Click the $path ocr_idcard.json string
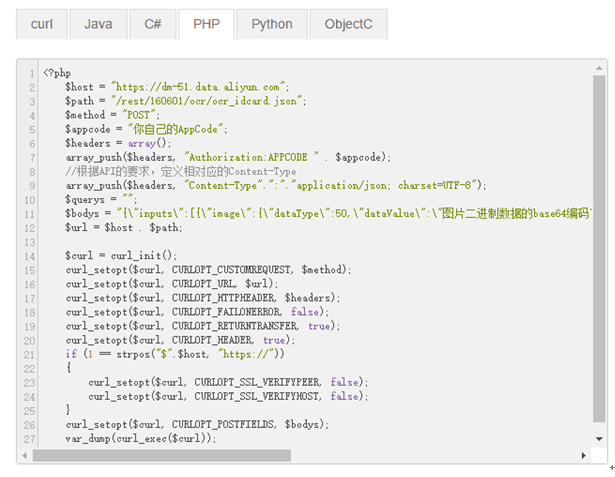The height and width of the screenshot is (477, 615). [x=209, y=101]
